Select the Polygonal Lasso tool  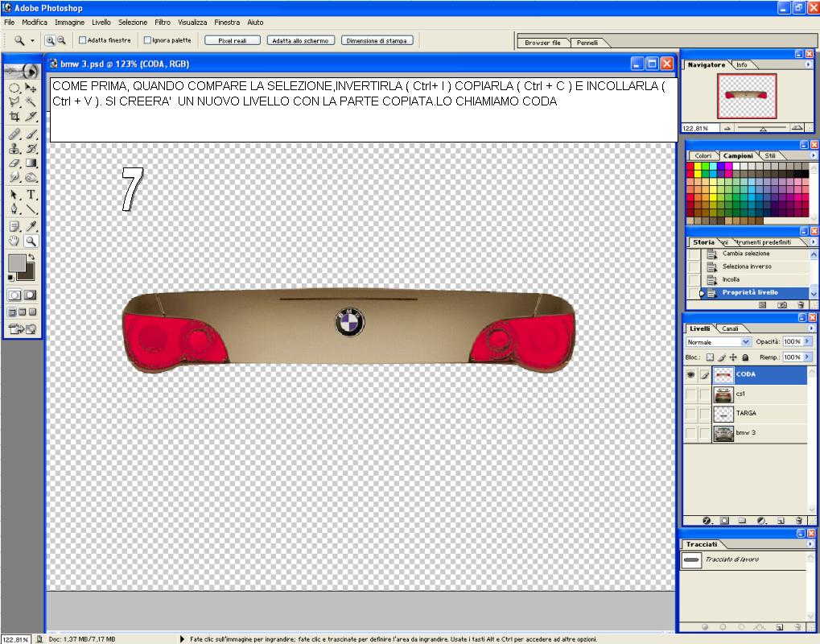click(14, 102)
